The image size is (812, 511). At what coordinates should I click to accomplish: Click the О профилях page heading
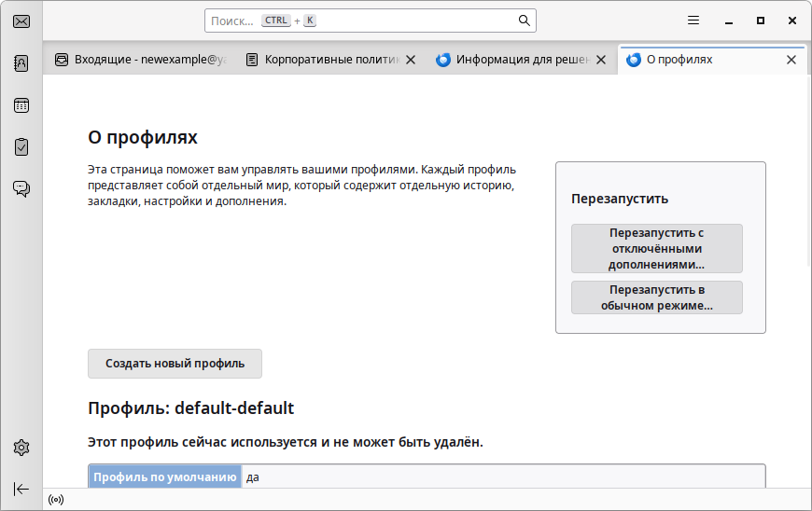(x=143, y=138)
